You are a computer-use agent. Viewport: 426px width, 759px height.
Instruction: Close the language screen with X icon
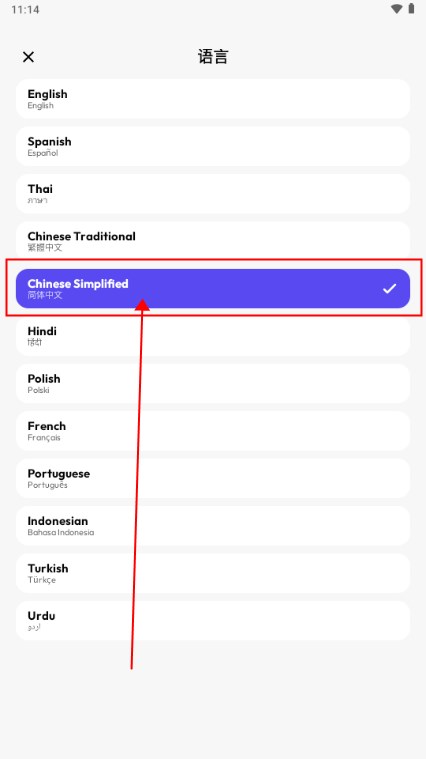29,57
